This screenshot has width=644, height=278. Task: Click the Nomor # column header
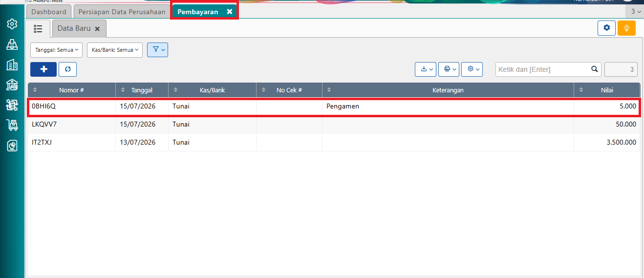point(71,90)
